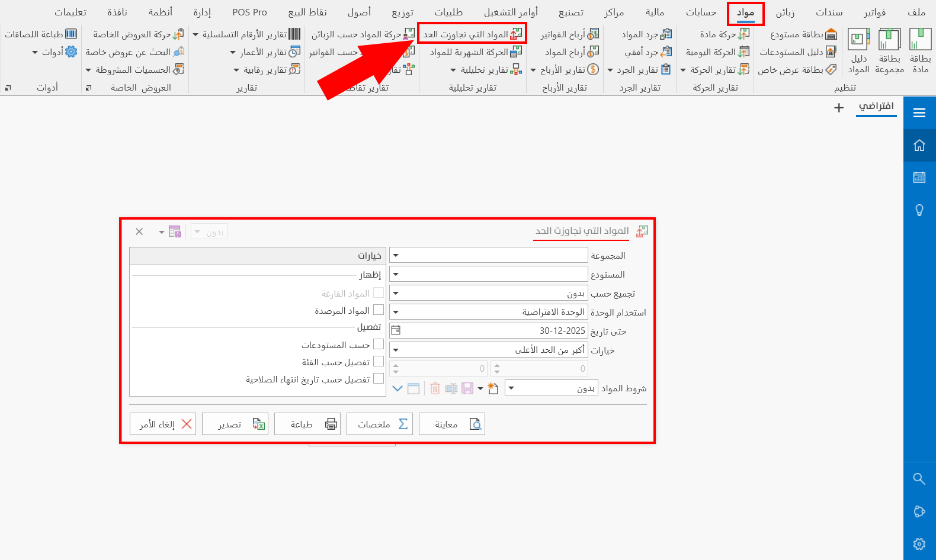Switch to the زبائن ribbon tab
Viewport: 936px width, 560px height.
[785, 12]
